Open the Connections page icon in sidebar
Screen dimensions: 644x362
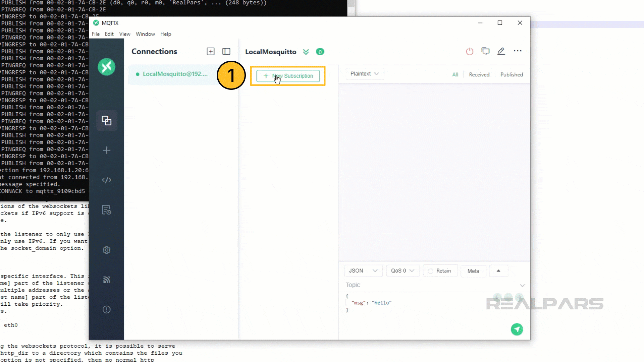pos(107,120)
